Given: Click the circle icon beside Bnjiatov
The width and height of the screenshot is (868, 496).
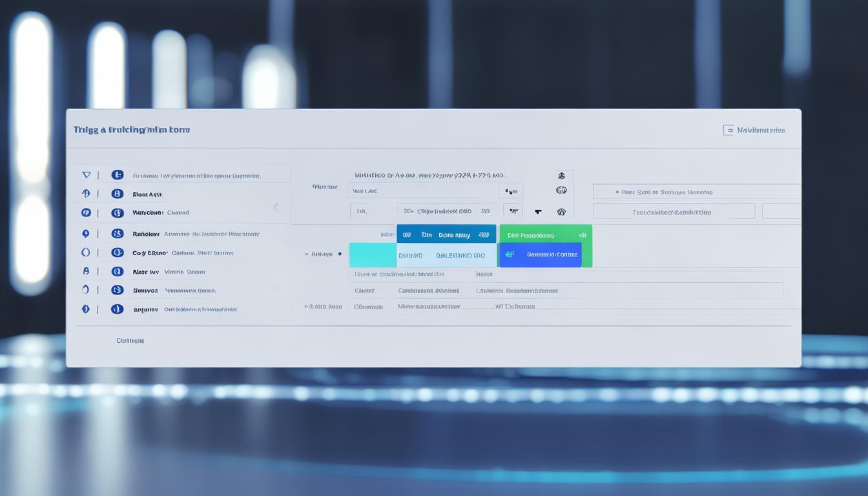Looking at the screenshot, I should click(x=117, y=309).
